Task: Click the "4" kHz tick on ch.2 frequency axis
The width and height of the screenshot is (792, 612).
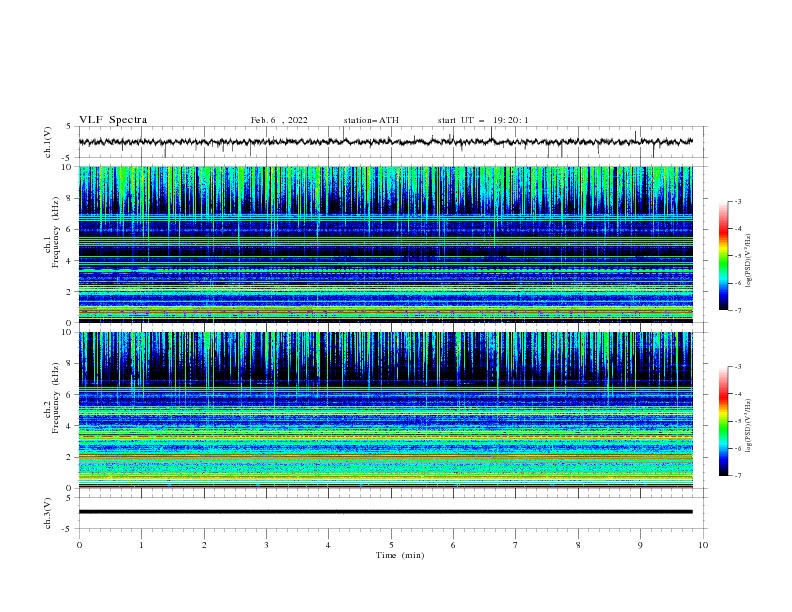Action: 69,426
